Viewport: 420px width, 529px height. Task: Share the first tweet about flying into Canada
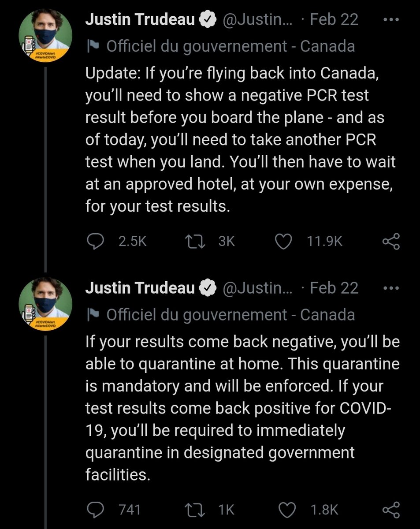[390, 242]
